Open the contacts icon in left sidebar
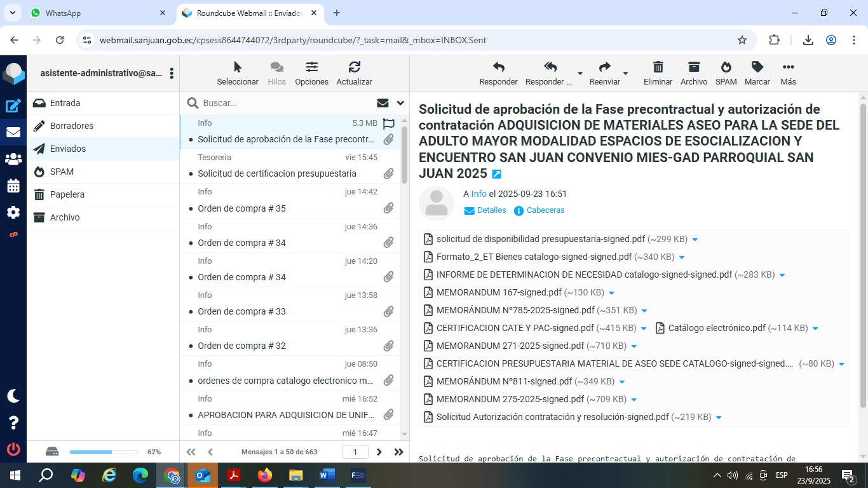Viewport: 868px width, 488px height. coord(13,159)
